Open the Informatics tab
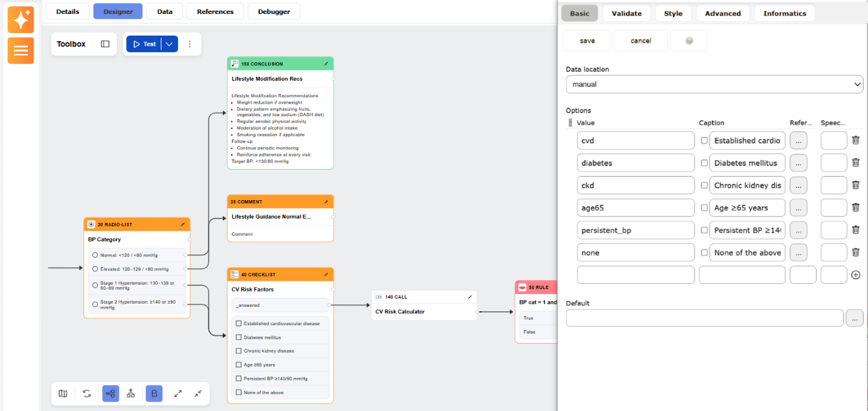Viewport: 868px width, 411px height. 785,13
